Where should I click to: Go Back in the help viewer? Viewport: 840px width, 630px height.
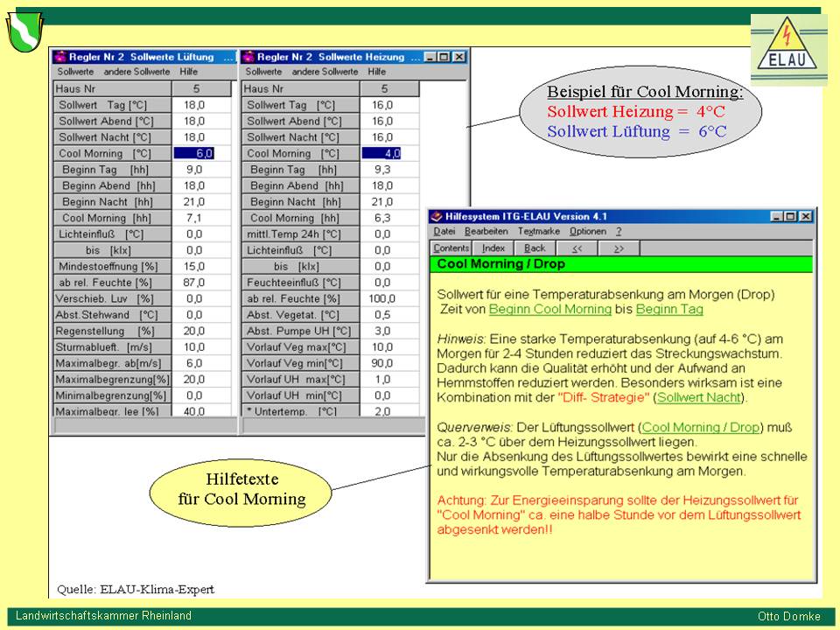535,248
